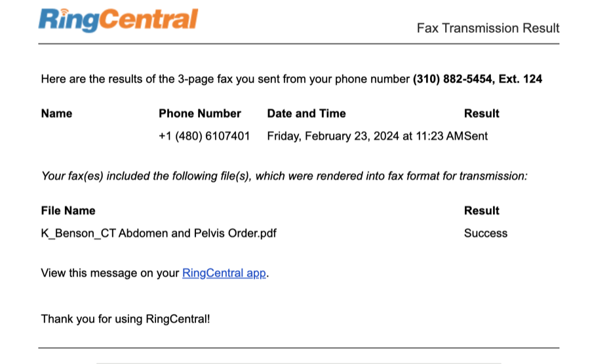
Task: Click the Fax Transmission Result heading
Action: (488, 28)
